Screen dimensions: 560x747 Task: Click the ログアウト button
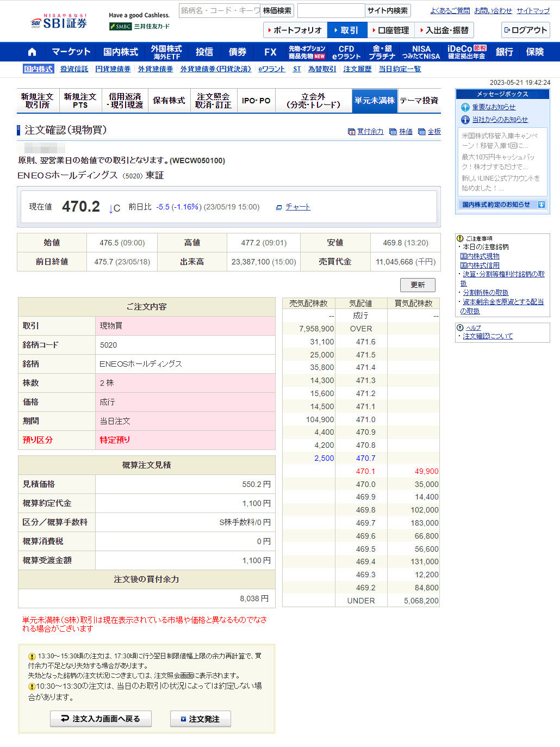[525, 30]
